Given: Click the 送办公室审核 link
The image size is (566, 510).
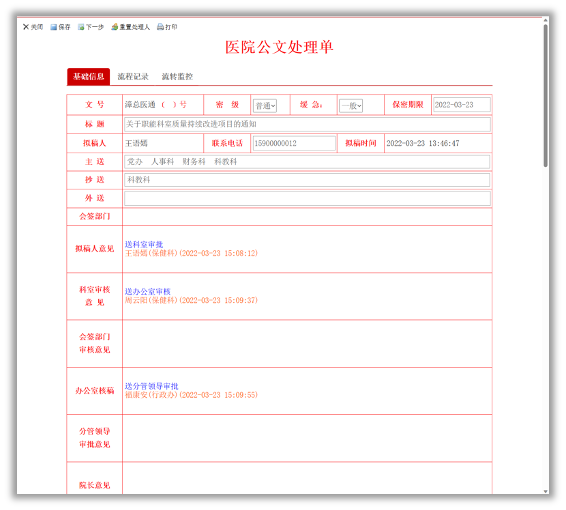Looking at the screenshot, I should pos(148,292).
